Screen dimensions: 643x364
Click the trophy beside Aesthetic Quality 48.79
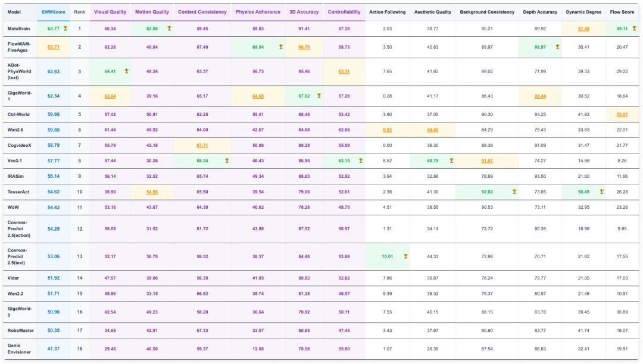[451, 161]
